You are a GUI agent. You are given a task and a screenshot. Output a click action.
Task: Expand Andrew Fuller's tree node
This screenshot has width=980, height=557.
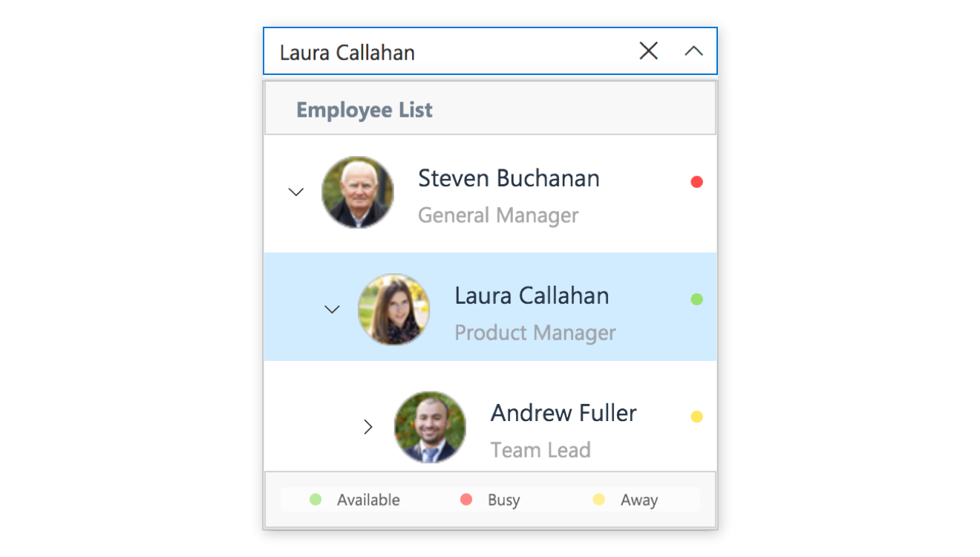click(x=367, y=427)
